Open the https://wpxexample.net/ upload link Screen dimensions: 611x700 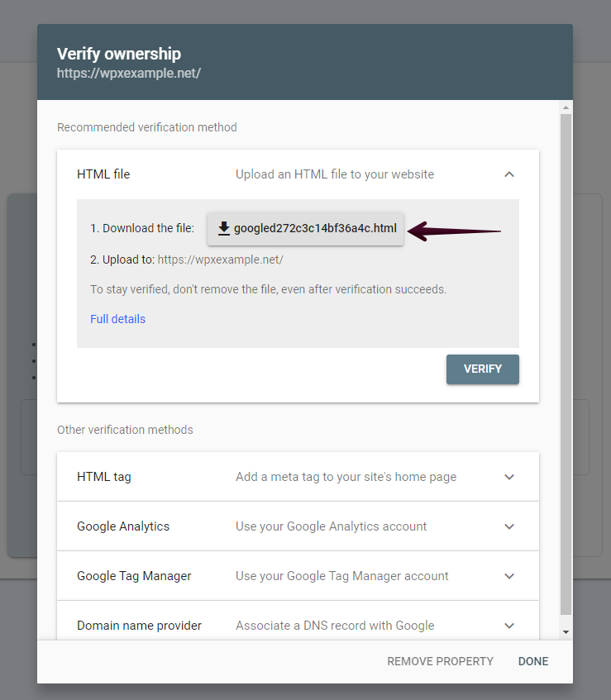(220, 260)
